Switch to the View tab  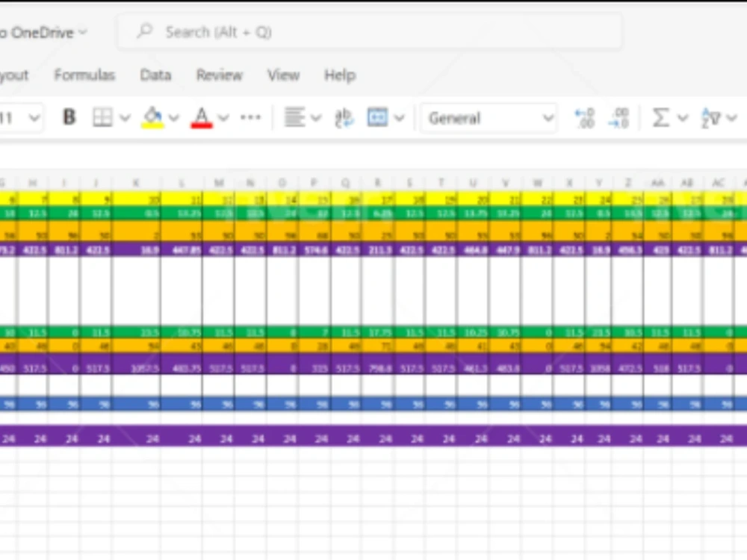283,75
